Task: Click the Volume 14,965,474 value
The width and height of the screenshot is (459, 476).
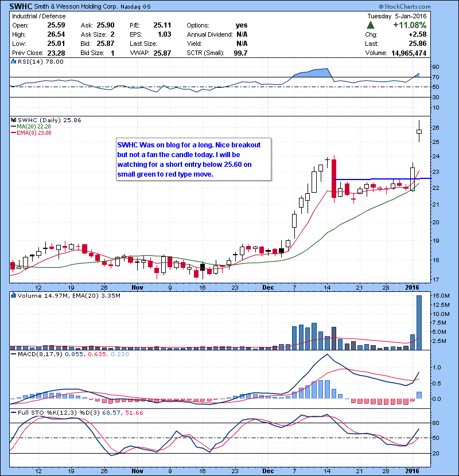Action: pos(409,53)
